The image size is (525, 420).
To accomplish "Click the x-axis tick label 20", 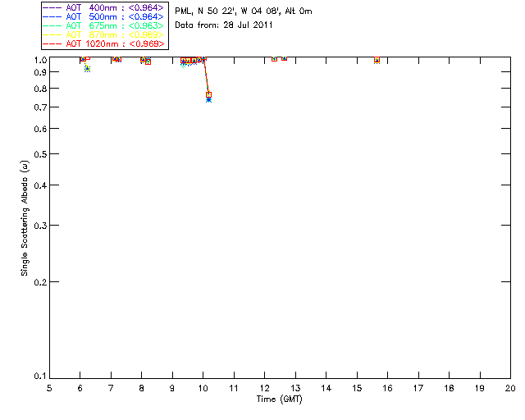I will point(510,388).
